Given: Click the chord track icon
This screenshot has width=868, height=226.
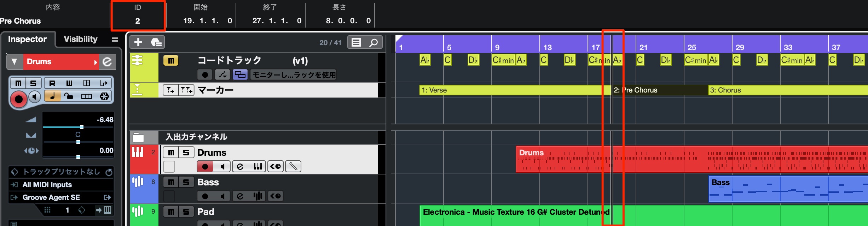Looking at the screenshot, I should pos(137,60).
